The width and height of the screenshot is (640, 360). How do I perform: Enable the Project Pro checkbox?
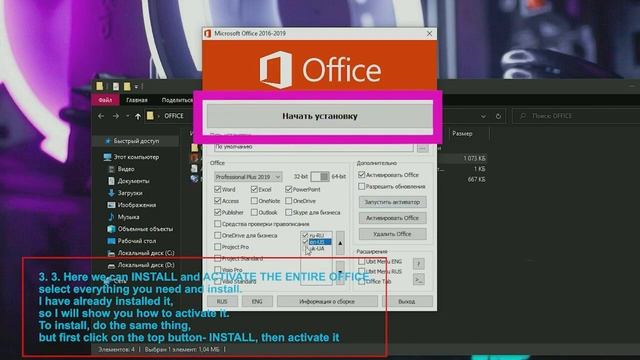point(218,247)
